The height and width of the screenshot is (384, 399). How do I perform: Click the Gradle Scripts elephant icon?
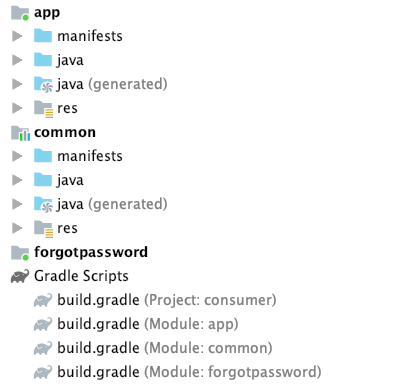(x=20, y=277)
